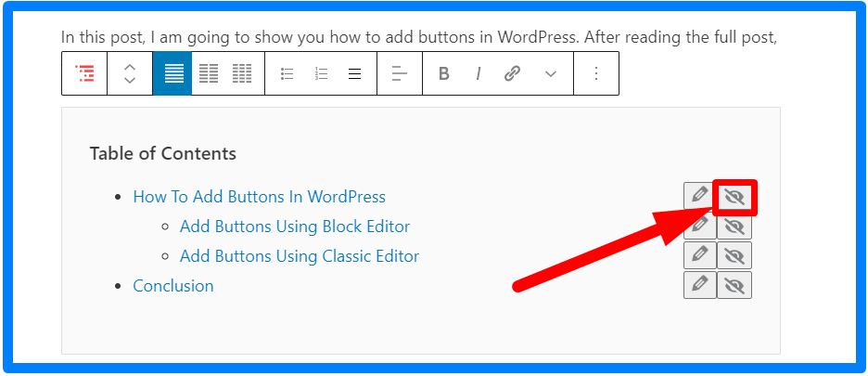Open the block options three-dot menu
This screenshot has width=868, height=376.
point(596,73)
